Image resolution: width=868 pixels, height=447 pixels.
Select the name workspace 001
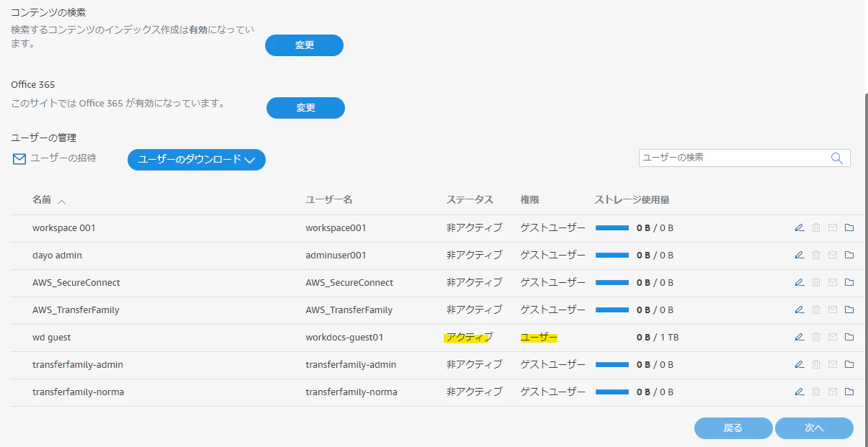point(64,227)
